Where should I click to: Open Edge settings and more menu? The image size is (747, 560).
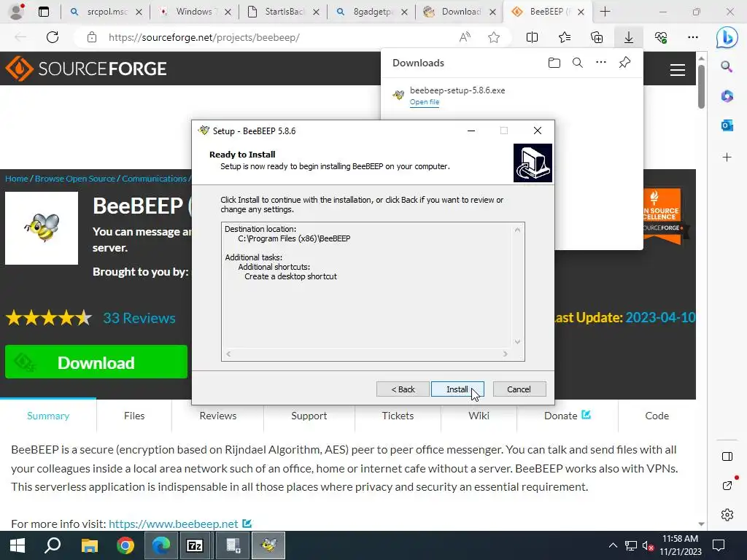[x=693, y=37]
